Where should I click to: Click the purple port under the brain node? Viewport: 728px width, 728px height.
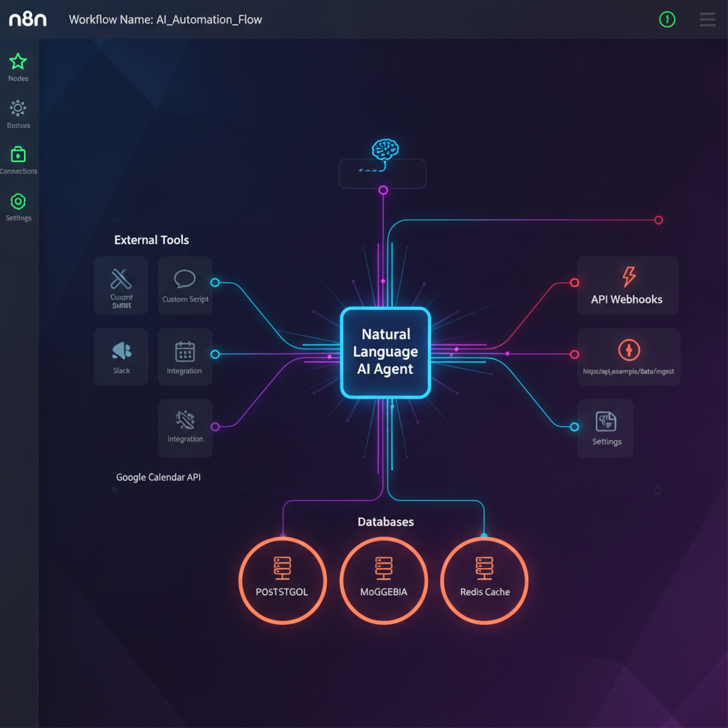point(383,190)
